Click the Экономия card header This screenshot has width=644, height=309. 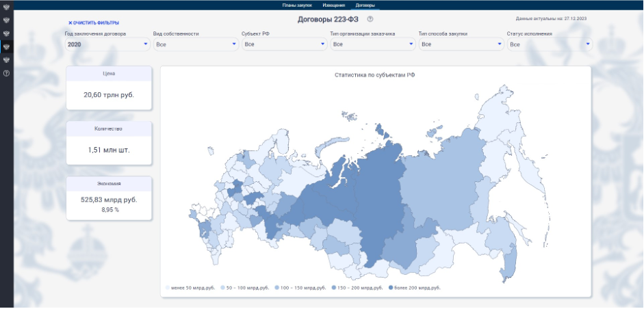(109, 184)
